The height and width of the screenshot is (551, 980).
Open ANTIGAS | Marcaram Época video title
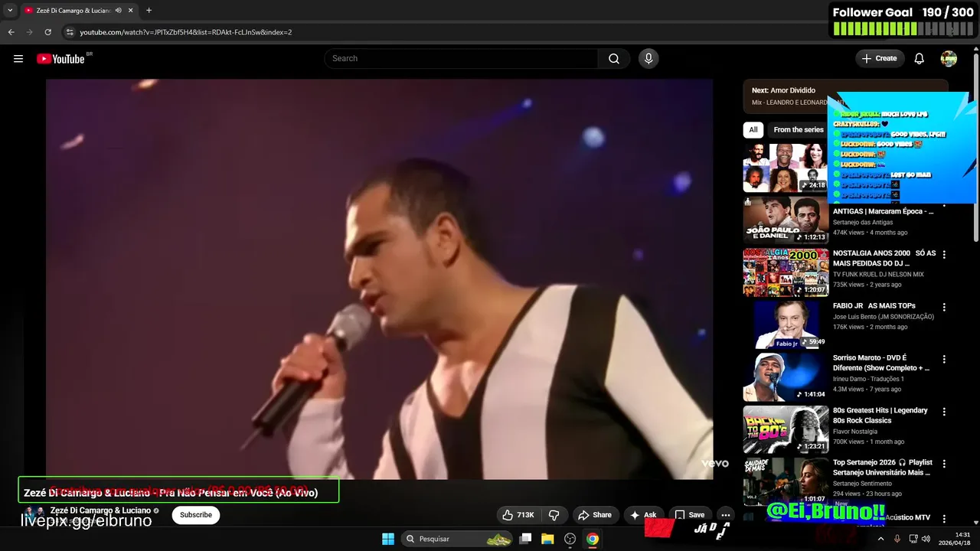[x=883, y=211]
